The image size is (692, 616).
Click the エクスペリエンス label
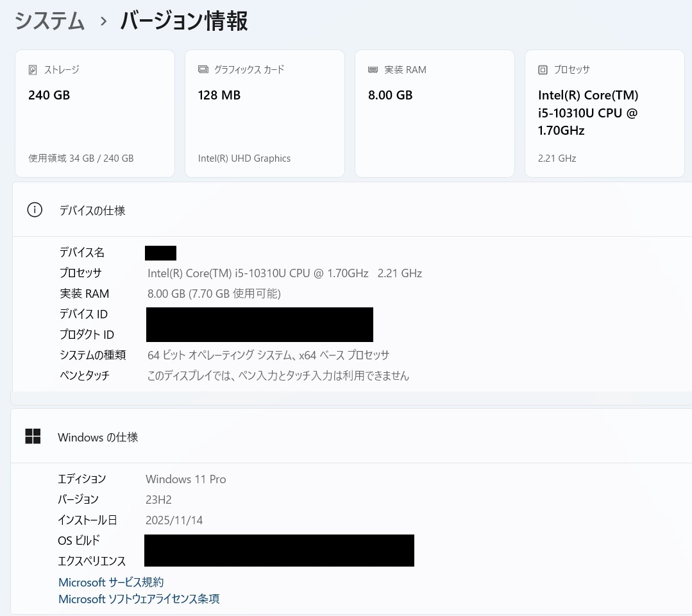92,561
